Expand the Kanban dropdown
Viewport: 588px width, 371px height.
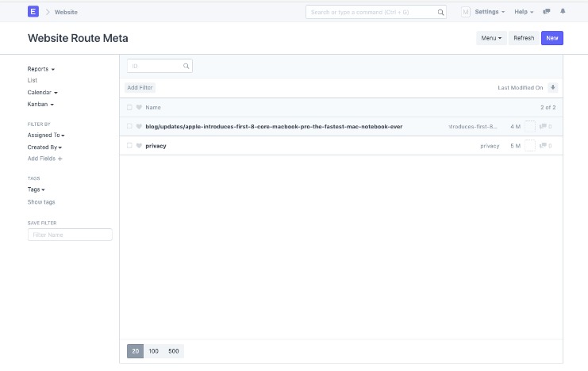coord(40,104)
